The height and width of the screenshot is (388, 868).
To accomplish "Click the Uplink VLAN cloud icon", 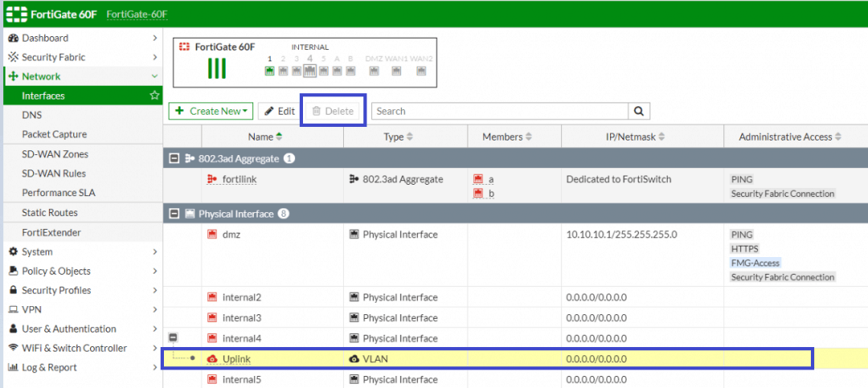I will pyautogui.click(x=211, y=359).
